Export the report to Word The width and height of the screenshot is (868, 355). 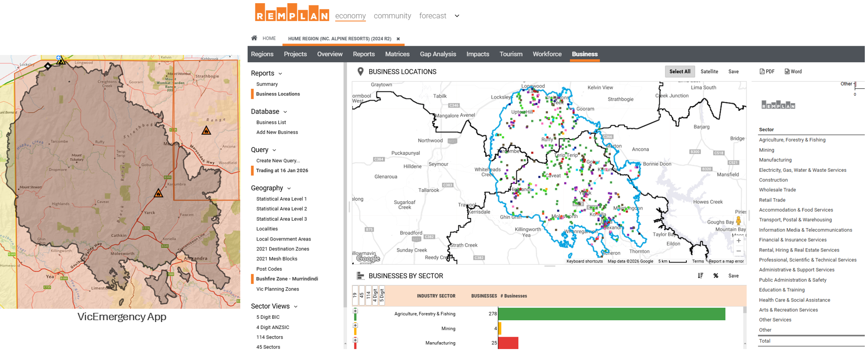tap(793, 71)
